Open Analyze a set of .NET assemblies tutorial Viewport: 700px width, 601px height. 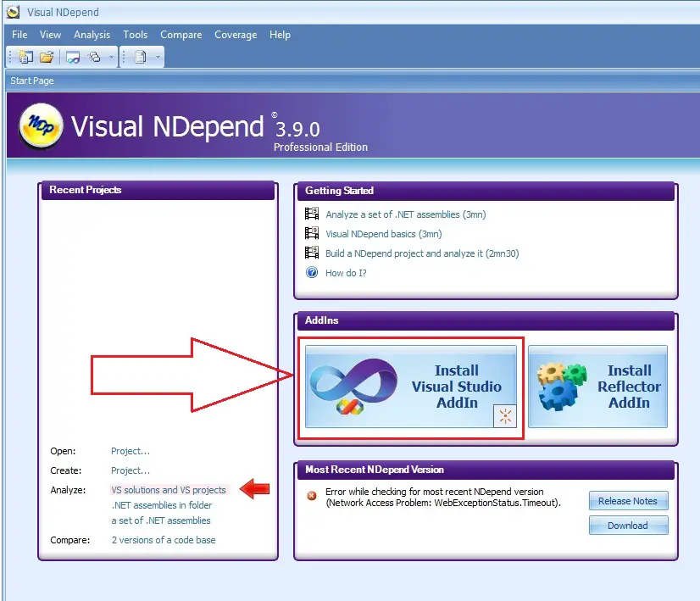406,214
